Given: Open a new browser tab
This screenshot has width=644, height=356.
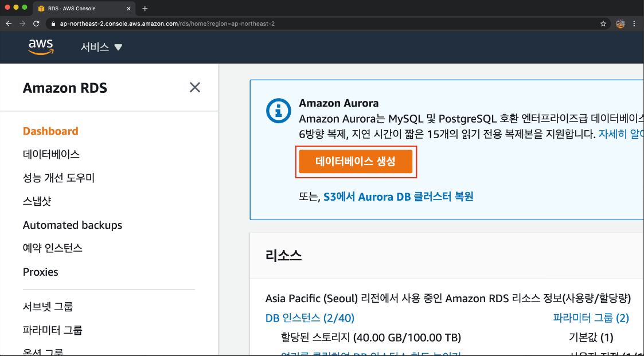Looking at the screenshot, I should point(145,9).
